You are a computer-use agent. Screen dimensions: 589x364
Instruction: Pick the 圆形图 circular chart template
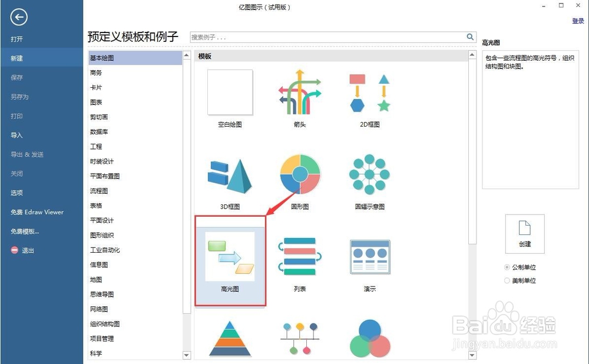point(300,174)
